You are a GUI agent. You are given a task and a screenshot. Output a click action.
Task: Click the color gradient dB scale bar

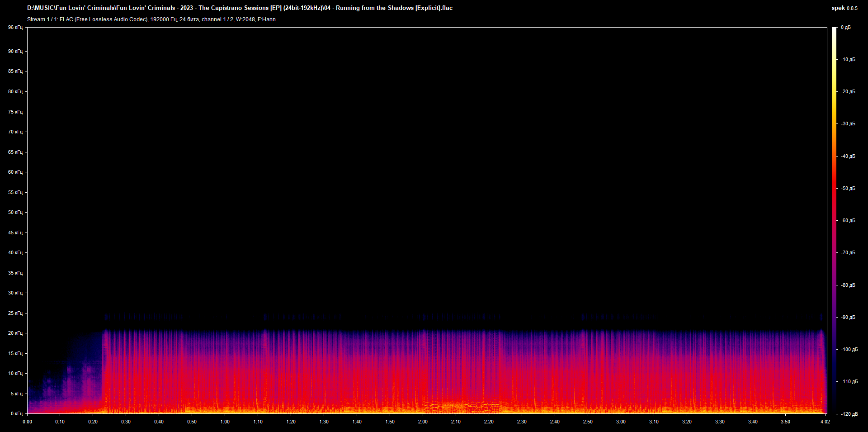click(834, 220)
